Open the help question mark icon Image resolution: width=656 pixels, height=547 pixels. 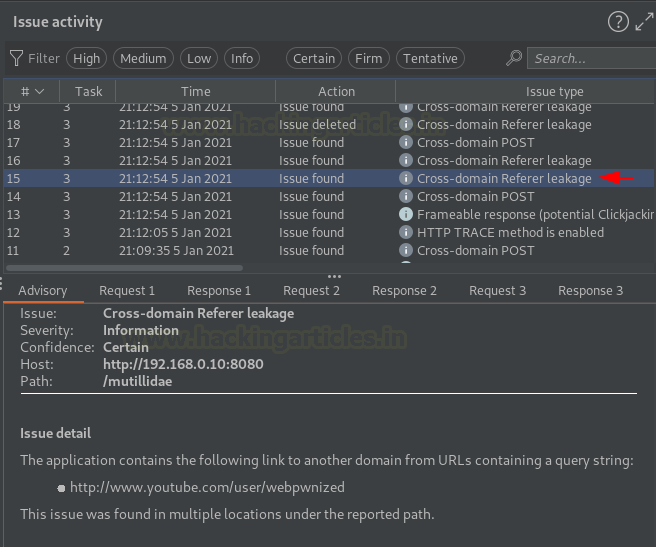pos(618,22)
